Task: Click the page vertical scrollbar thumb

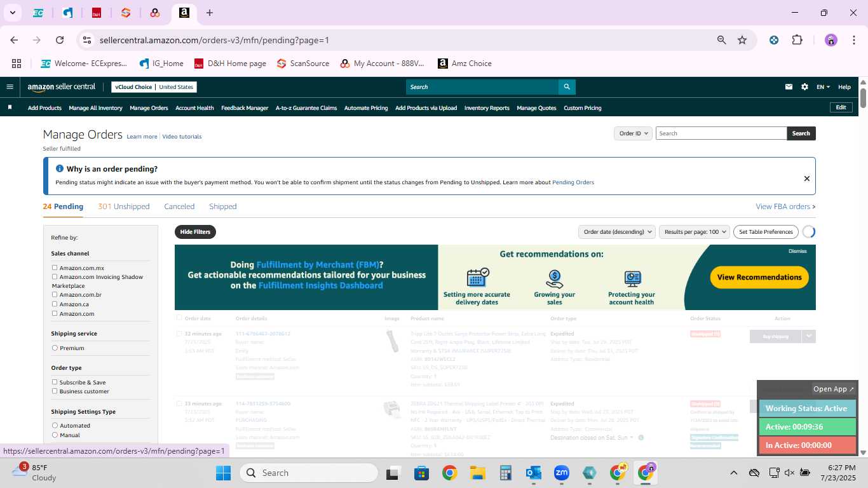Action: pyautogui.click(x=864, y=97)
